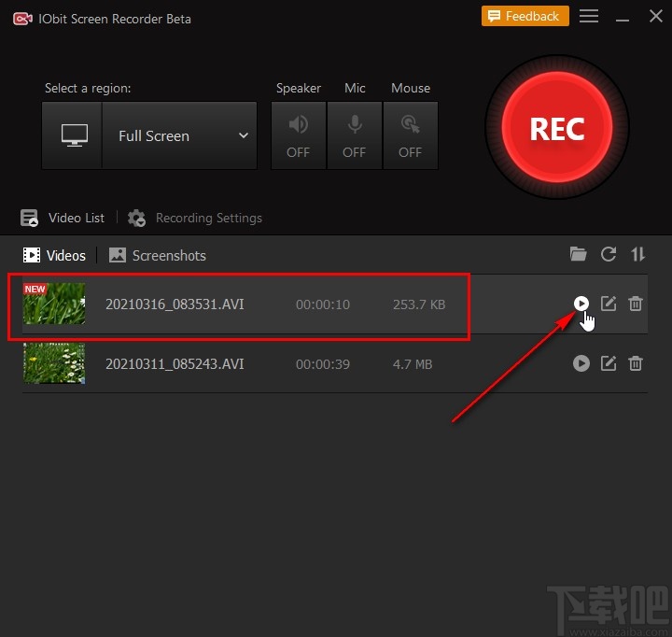The height and width of the screenshot is (637, 672).
Task: Edit video 20210316_083531.AVI
Action: (x=609, y=304)
